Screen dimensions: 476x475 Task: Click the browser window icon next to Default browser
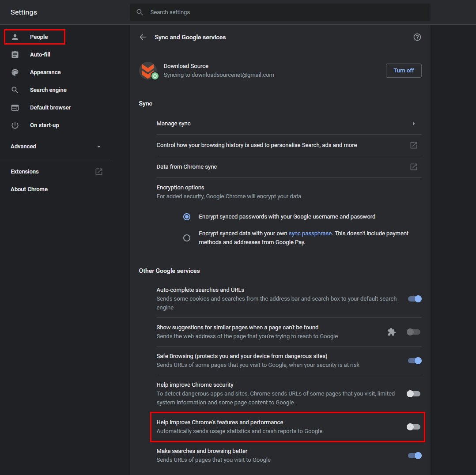(x=15, y=107)
